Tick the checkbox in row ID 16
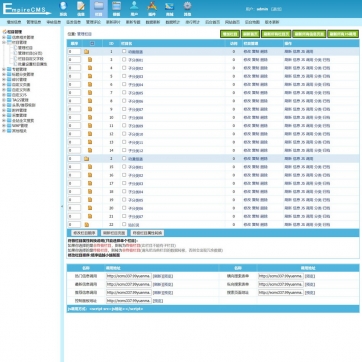The image size is (362, 362). 124,175
